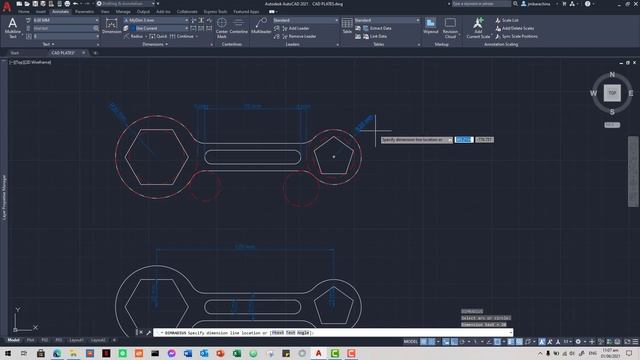The height and width of the screenshot is (360, 640).
Task: Click the Scale List button
Action: 507,20
